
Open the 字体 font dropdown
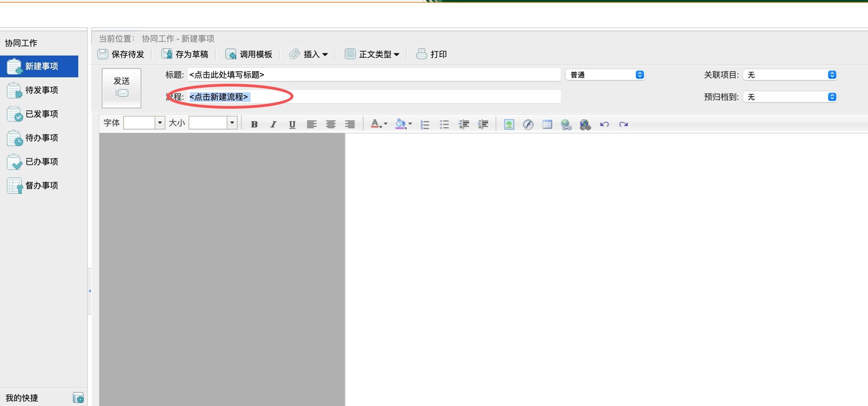point(159,123)
